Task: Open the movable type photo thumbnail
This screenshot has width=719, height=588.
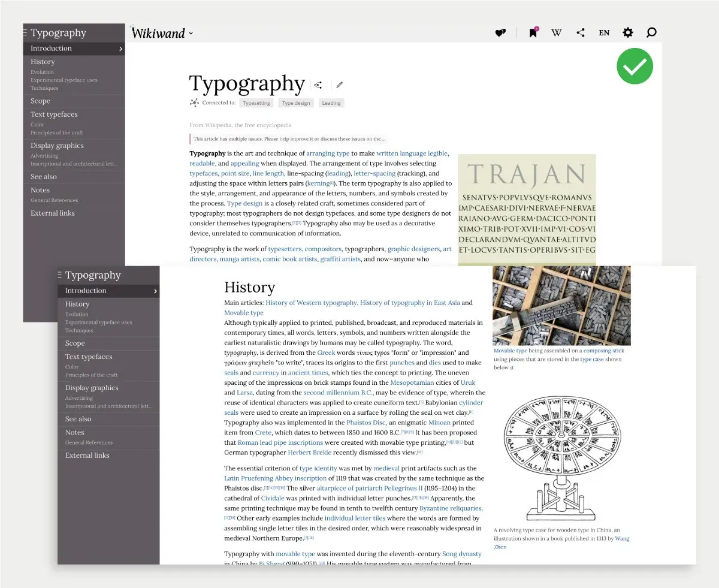Action: (561, 306)
